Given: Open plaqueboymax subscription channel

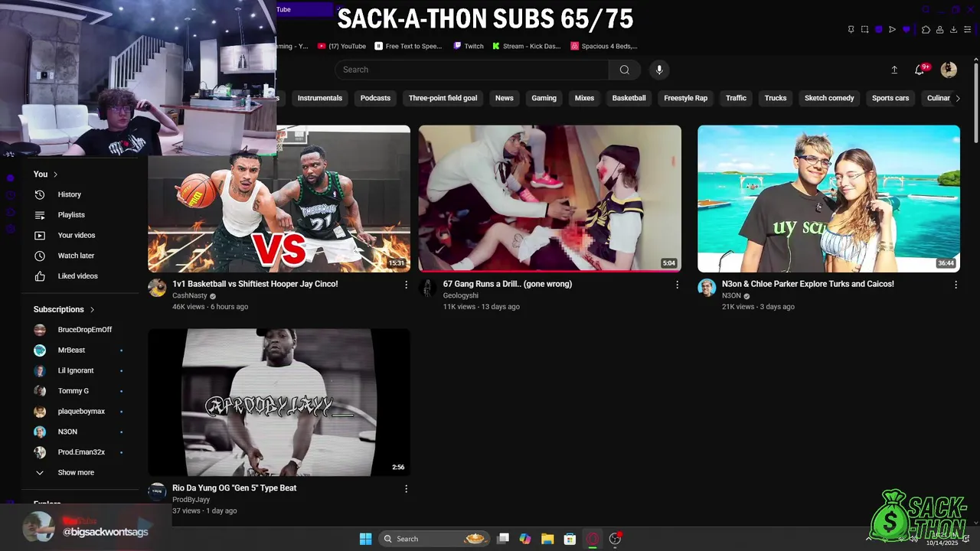Looking at the screenshot, I should tap(81, 412).
